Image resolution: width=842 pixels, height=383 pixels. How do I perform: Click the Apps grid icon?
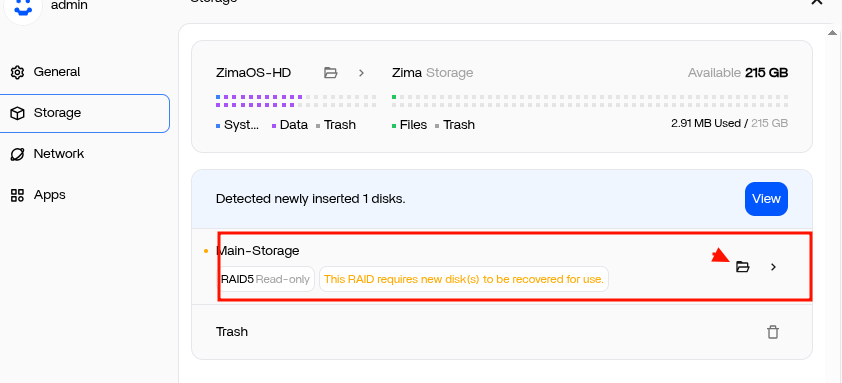pos(17,195)
